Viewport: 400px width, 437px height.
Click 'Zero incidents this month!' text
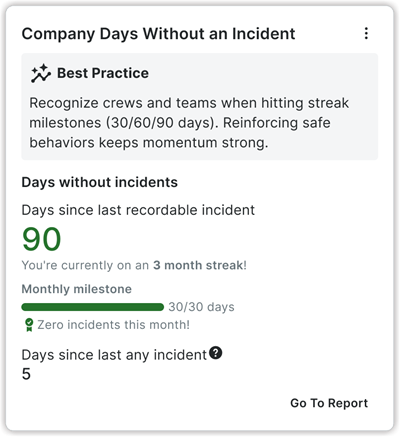[113, 325]
